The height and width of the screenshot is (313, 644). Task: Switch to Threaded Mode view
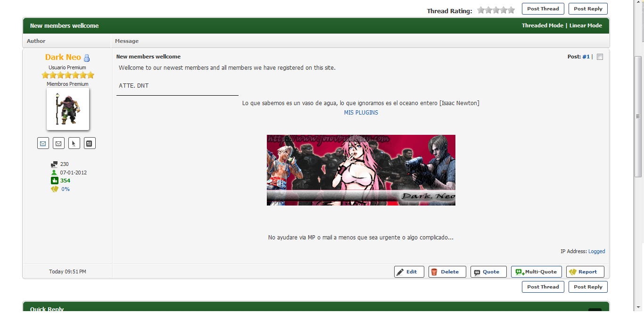542,25
